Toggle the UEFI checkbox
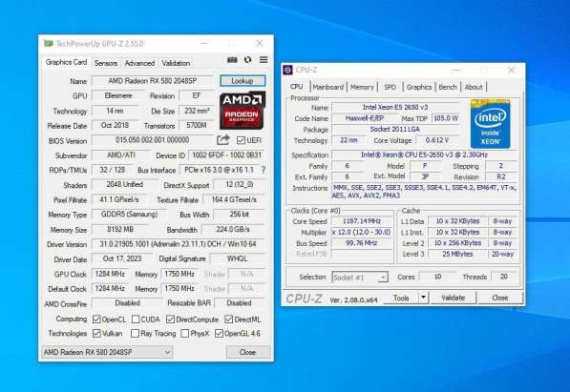Screen dimensions: 570x392 tap(241, 140)
